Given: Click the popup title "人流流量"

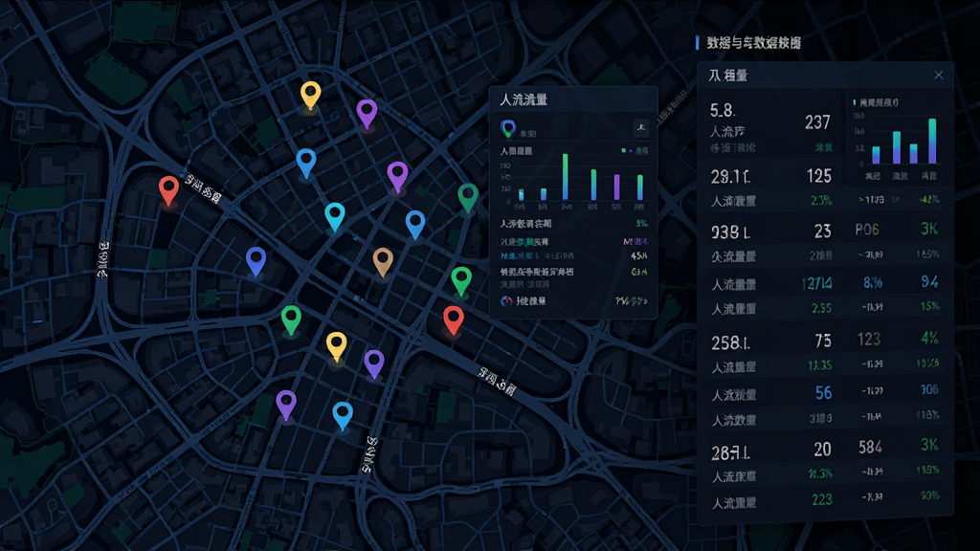Looking at the screenshot, I should click(x=523, y=99).
